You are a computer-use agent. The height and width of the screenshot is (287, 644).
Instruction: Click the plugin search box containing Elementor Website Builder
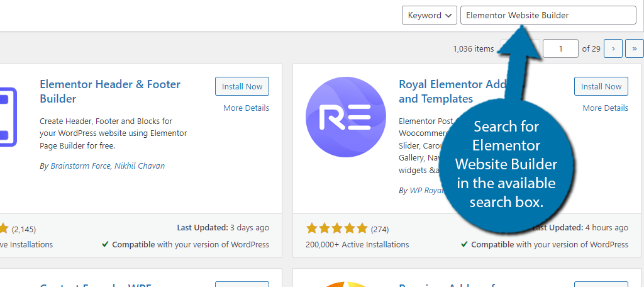[548, 15]
